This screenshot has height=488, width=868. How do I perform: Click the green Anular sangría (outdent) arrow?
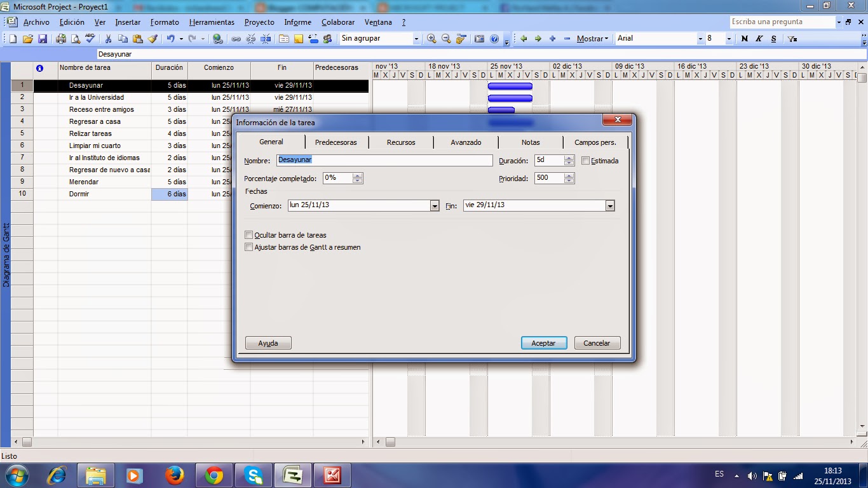click(x=524, y=39)
